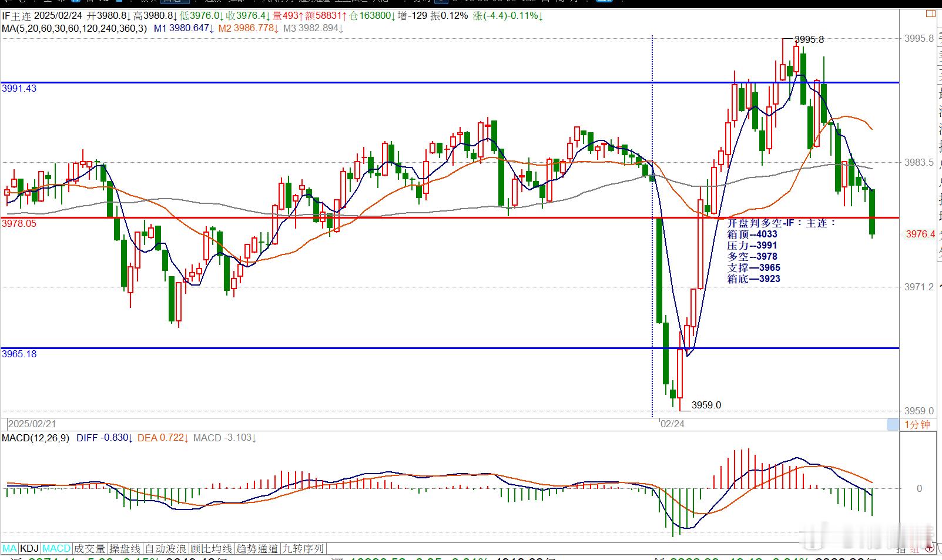Click the 3991.43 blue resistance line label
The width and height of the screenshot is (942, 560).
click(x=19, y=88)
